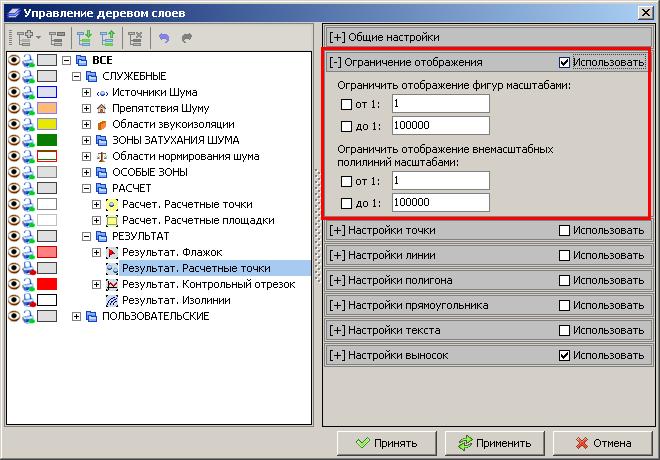The width and height of the screenshot is (660, 460).
Task: Click the polyline 'до 1:' field with 100000
Action: tap(440, 202)
